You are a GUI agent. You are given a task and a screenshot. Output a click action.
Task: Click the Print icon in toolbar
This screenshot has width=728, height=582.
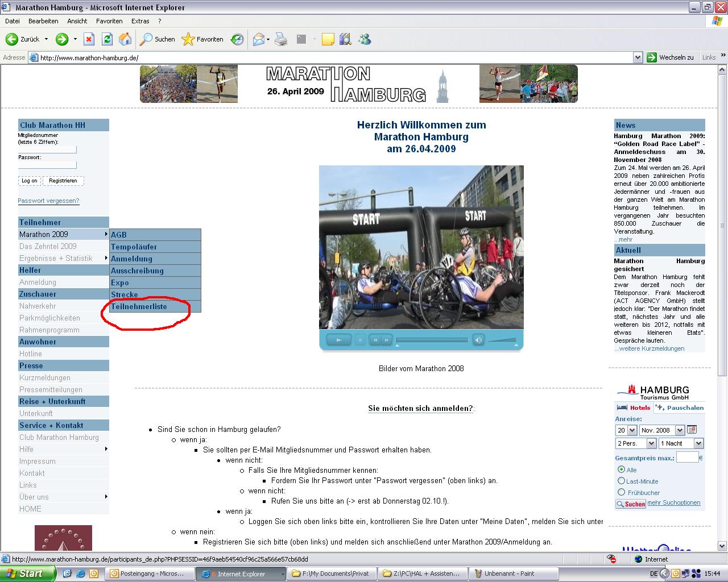click(x=281, y=39)
